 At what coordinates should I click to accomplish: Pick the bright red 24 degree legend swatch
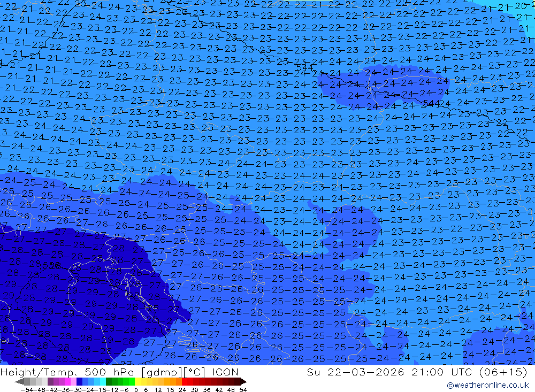tap(185, 381)
